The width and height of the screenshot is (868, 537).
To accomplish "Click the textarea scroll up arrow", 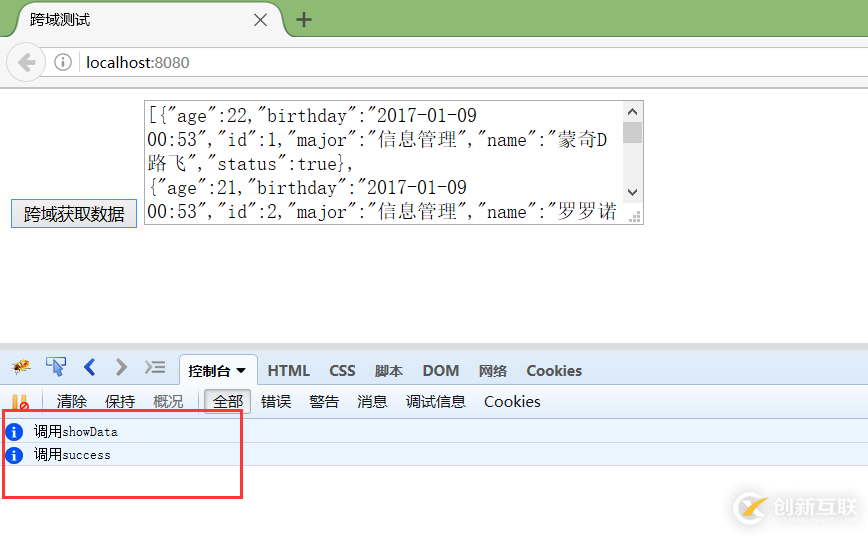I will coord(633,112).
